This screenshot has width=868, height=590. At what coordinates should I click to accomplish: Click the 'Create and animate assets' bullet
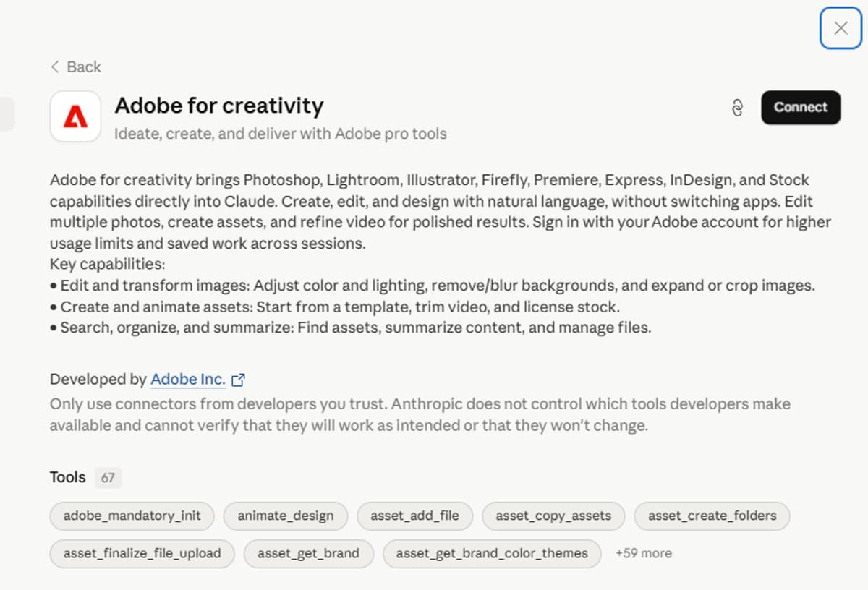335,307
